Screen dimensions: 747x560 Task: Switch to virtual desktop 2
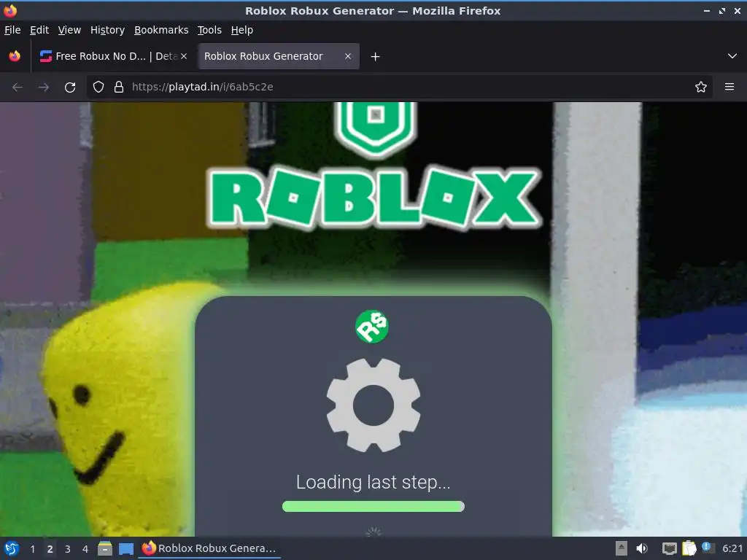click(x=50, y=549)
